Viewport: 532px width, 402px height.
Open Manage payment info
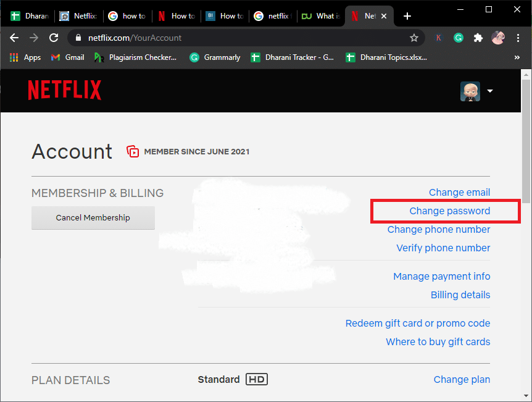[441, 277]
